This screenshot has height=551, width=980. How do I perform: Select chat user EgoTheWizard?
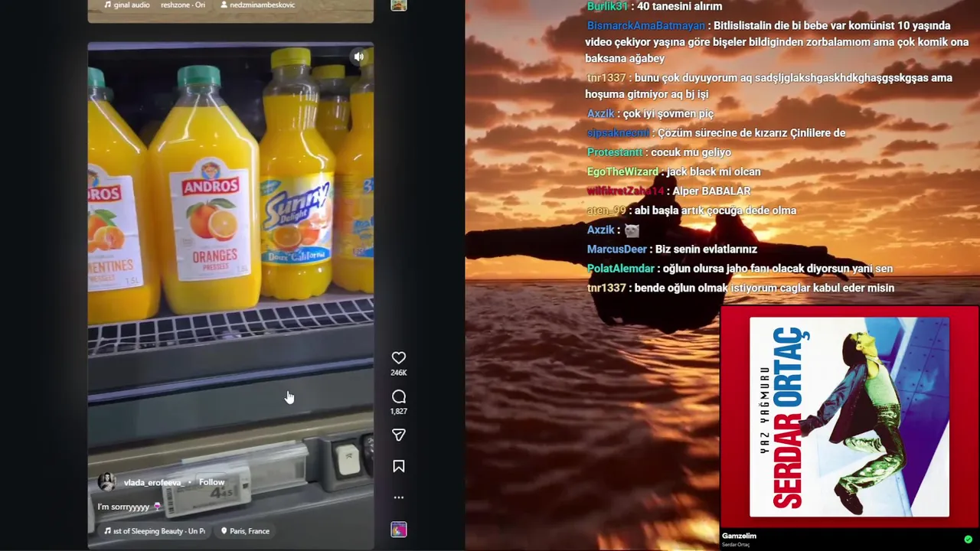click(x=622, y=171)
